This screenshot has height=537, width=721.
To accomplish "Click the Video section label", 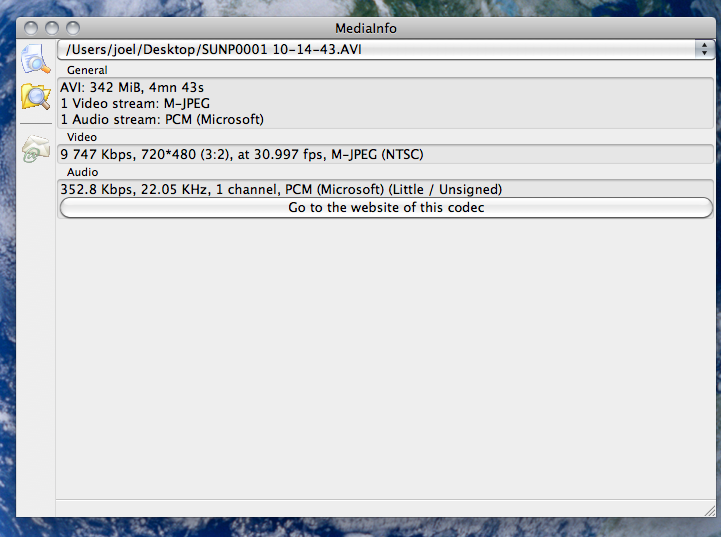I will [x=82, y=137].
